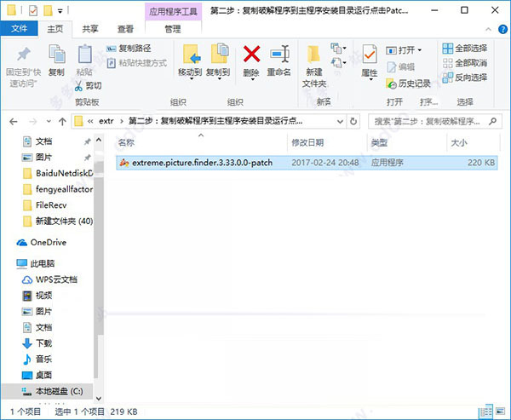511x420 pixels.
Task: Click the red Delete (删除) icon
Action: [x=251, y=55]
